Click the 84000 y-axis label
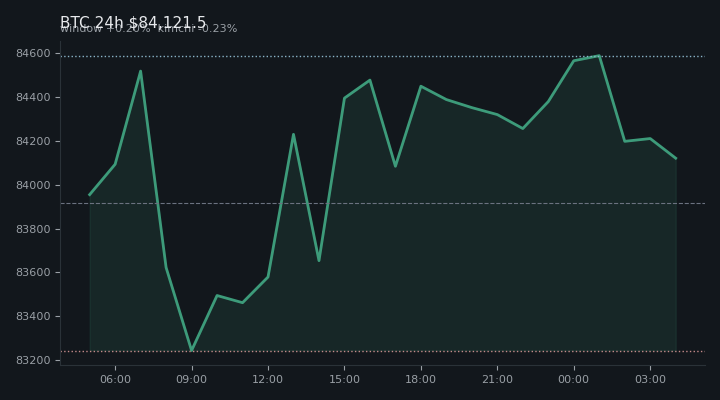The image size is (720, 400). (x=33, y=185)
